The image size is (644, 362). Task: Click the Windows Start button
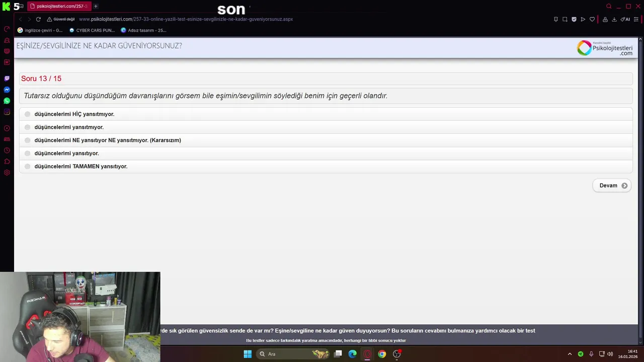tap(248, 354)
